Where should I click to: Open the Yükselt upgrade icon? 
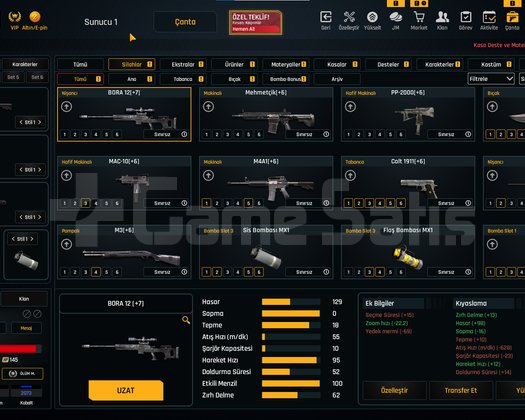tap(372, 17)
